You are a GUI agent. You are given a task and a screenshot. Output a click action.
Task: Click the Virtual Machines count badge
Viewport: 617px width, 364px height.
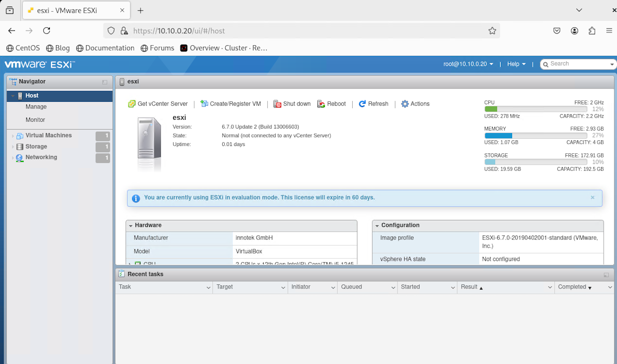click(103, 136)
